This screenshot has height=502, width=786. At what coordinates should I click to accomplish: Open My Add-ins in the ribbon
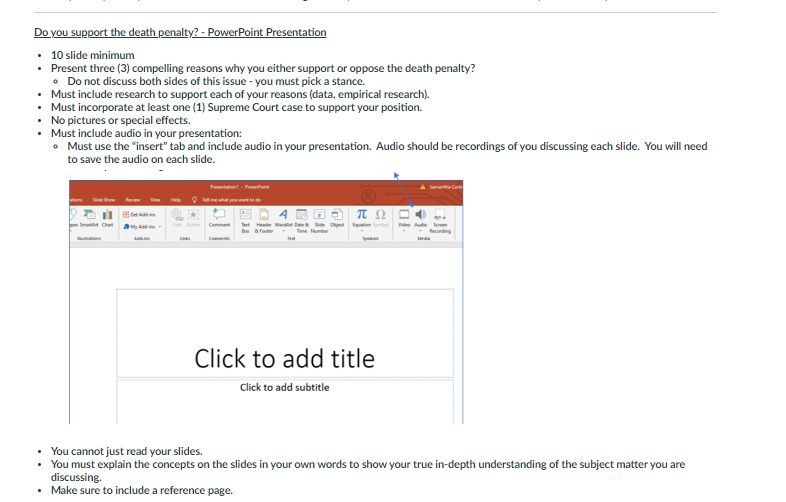139,227
